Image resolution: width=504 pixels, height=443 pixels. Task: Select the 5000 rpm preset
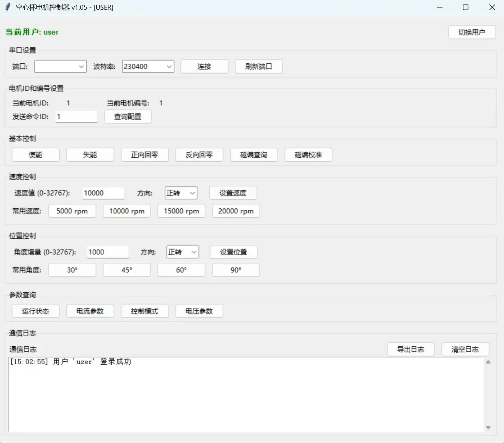click(x=72, y=211)
